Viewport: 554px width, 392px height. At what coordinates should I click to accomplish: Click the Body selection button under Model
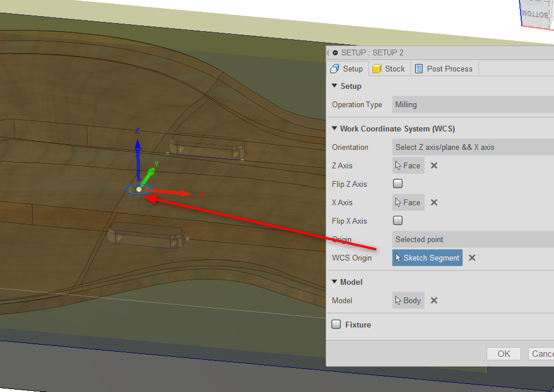point(408,300)
